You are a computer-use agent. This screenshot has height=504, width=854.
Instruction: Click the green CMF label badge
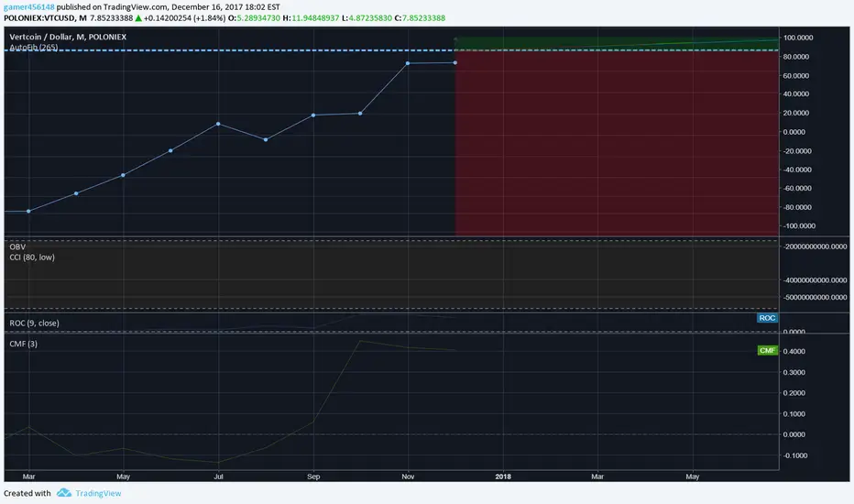pyautogui.click(x=767, y=350)
